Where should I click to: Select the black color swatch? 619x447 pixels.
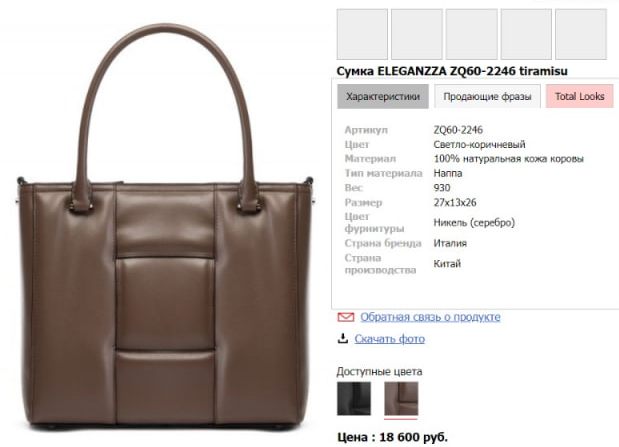[x=354, y=398]
